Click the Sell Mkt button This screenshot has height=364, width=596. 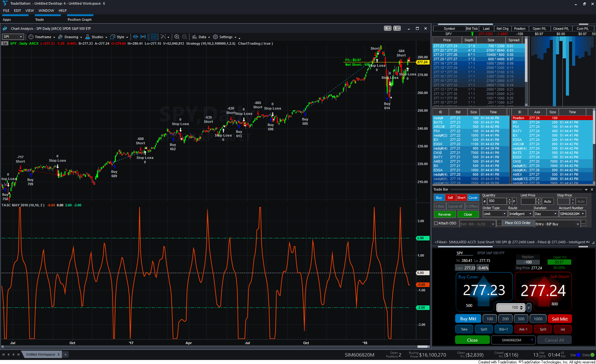tap(560, 319)
